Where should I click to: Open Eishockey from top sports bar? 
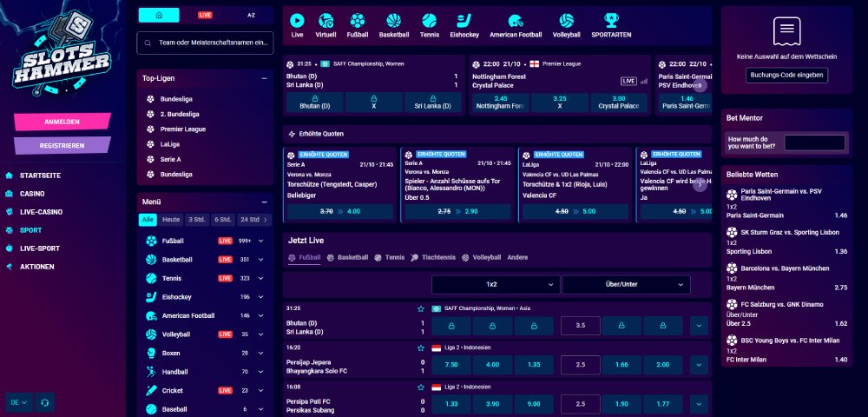coord(464,20)
